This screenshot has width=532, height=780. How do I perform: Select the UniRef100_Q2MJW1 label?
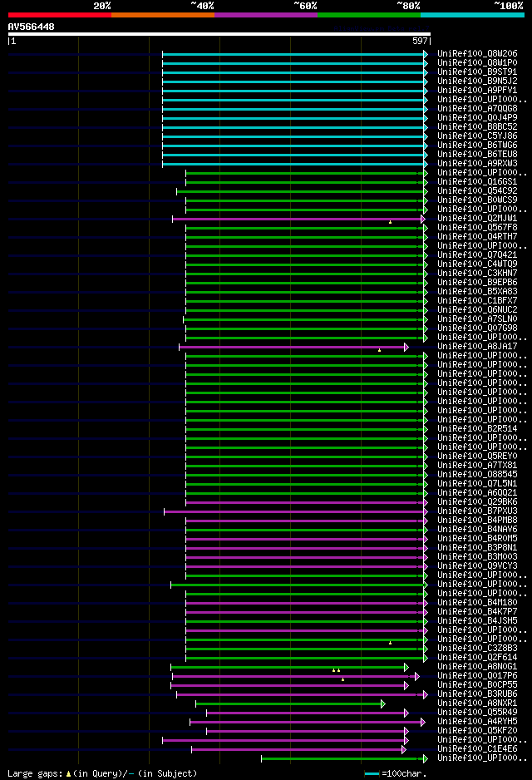coord(477,218)
